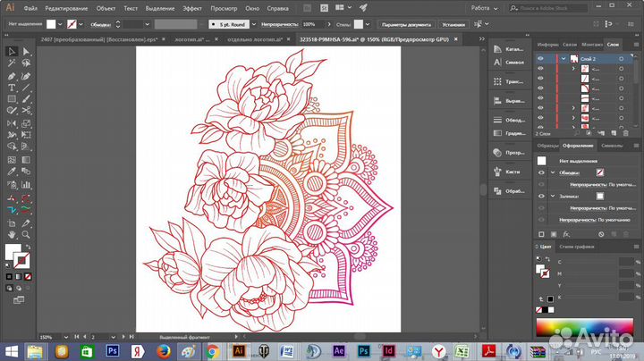
Task: Open the zoom level dropdown at 150%
Action: coord(65,337)
